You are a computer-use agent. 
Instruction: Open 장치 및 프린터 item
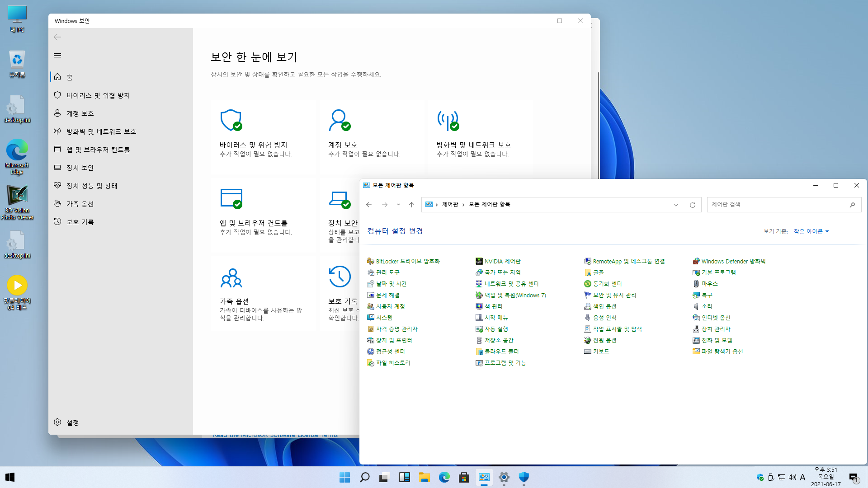390,340
